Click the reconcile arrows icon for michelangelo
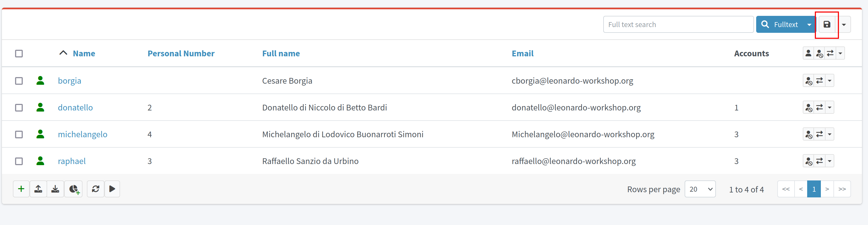Image resolution: width=868 pixels, height=225 pixels. click(x=819, y=134)
